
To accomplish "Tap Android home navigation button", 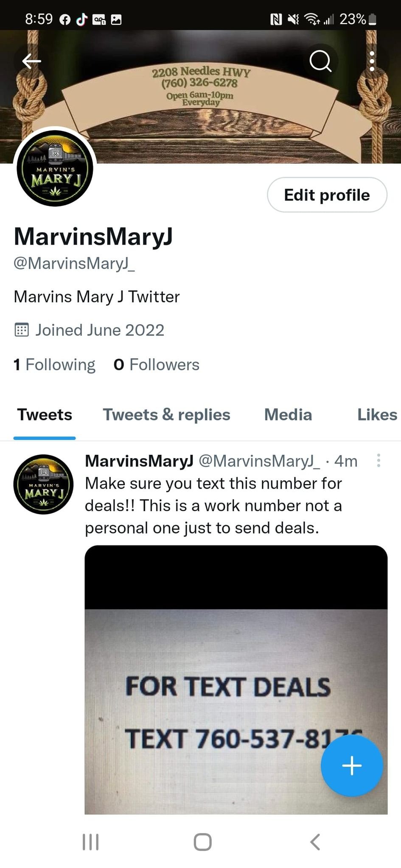I will pyautogui.click(x=202, y=842).
